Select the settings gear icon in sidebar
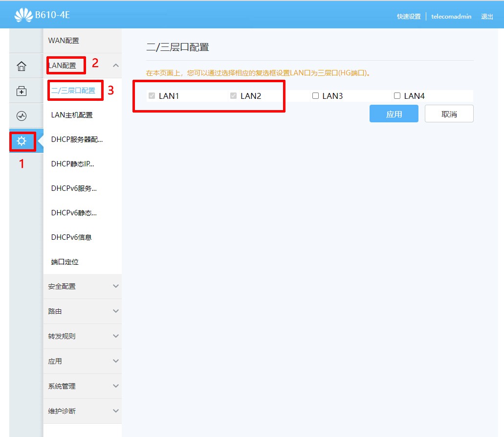This screenshot has width=504, height=437. [x=22, y=141]
